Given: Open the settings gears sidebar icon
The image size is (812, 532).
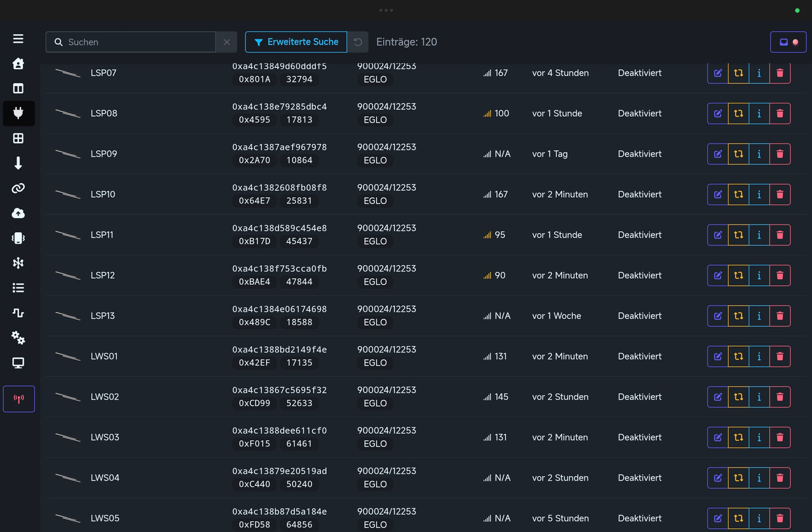Looking at the screenshot, I should 18,338.
